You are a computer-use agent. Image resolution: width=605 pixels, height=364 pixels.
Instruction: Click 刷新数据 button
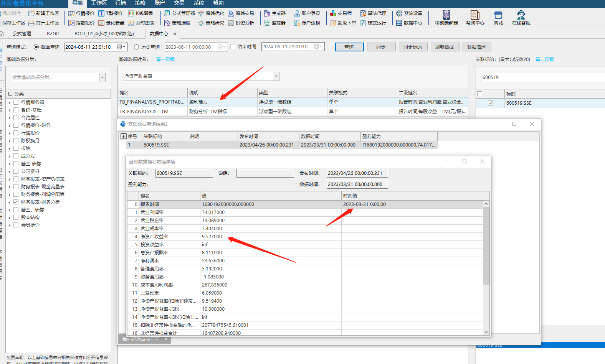click(x=445, y=47)
